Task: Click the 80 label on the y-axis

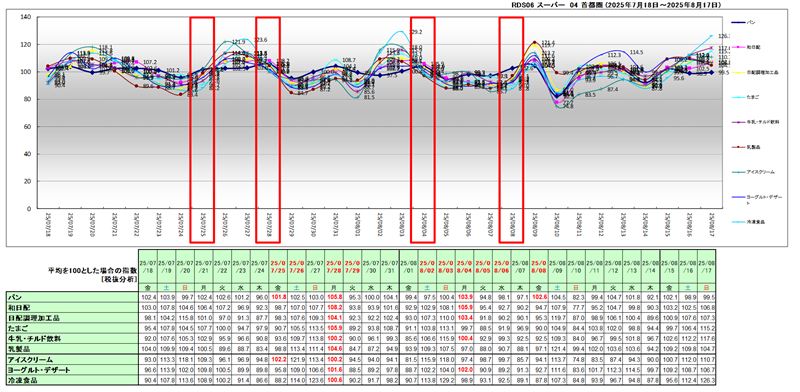Action: [x=28, y=100]
